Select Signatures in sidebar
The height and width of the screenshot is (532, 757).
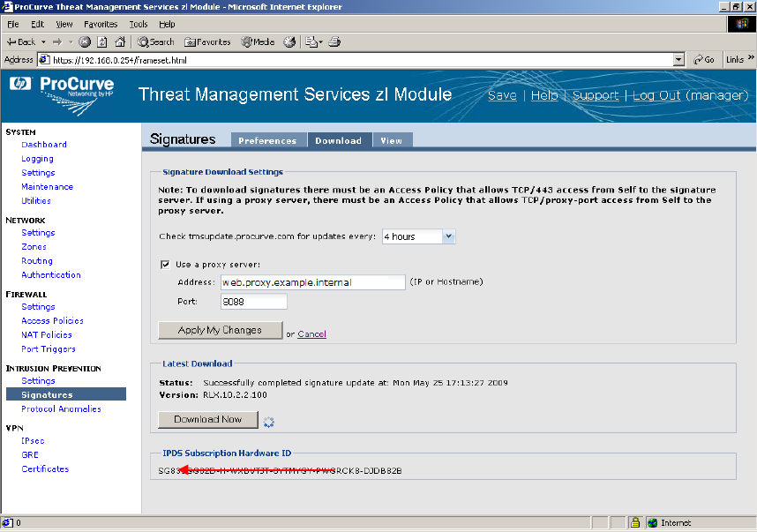coord(66,394)
